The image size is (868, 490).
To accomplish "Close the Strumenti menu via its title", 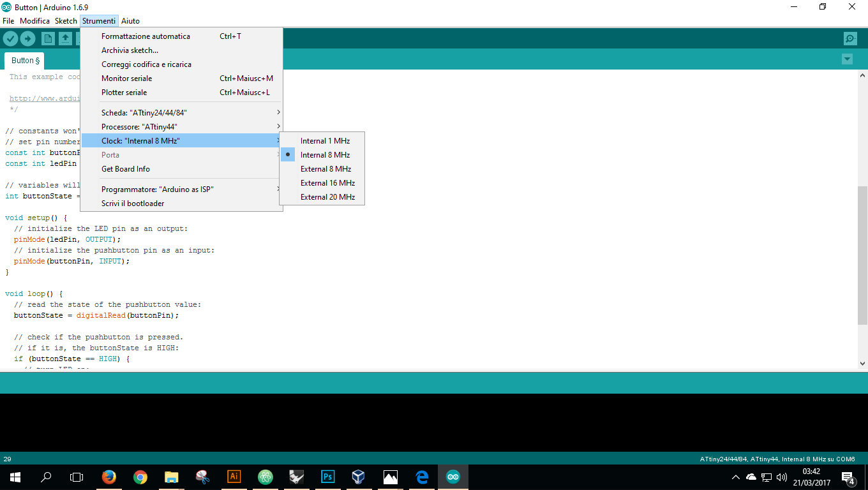I will pos(99,21).
